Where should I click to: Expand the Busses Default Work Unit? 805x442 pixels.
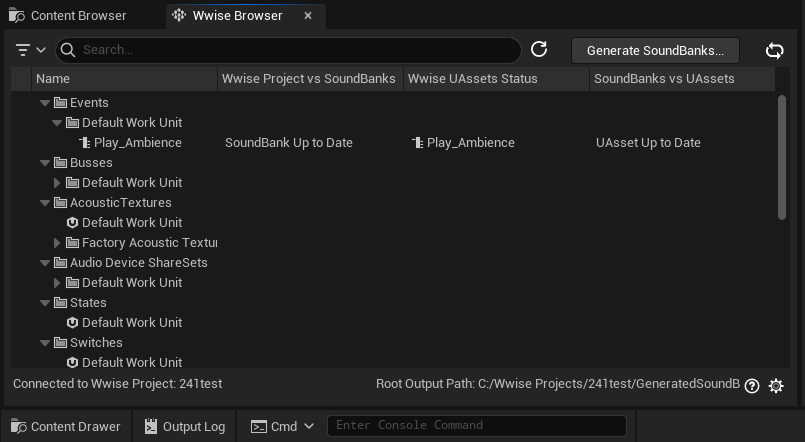[57, 183]
